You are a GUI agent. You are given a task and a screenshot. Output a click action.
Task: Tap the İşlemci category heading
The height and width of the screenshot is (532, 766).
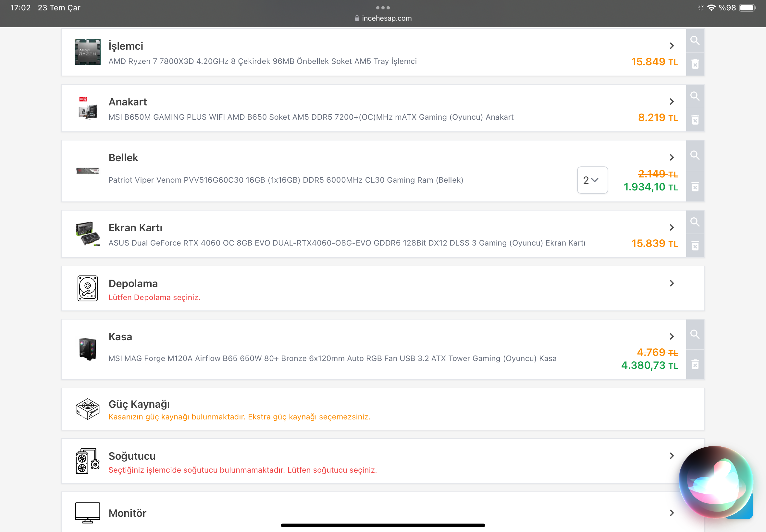[x=126, y=46]
